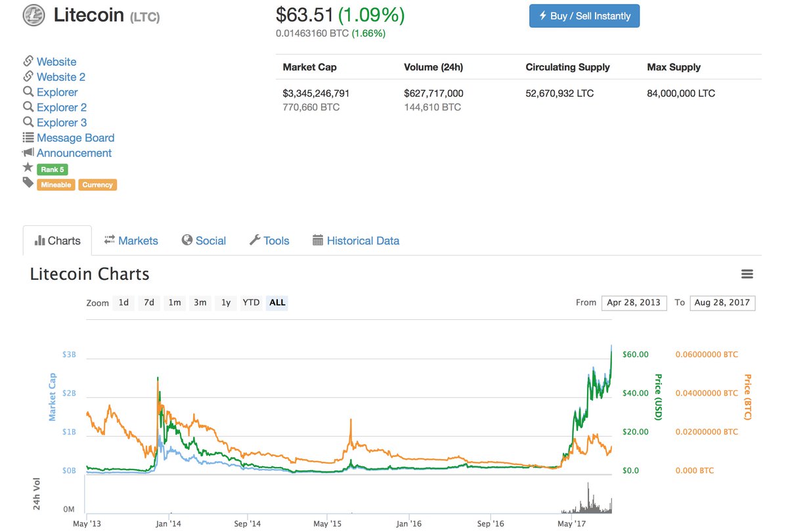Set chart zoom to 1y
Screen dimensions: 788x532
coord(226,303)
